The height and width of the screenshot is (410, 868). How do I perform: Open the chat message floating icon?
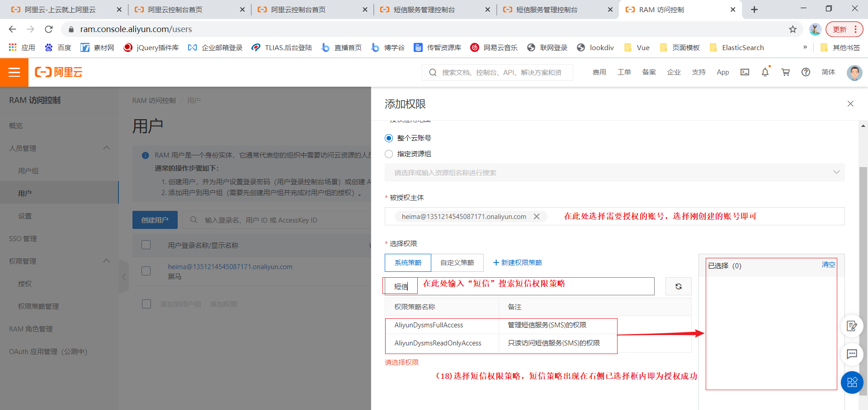point(852,354)
